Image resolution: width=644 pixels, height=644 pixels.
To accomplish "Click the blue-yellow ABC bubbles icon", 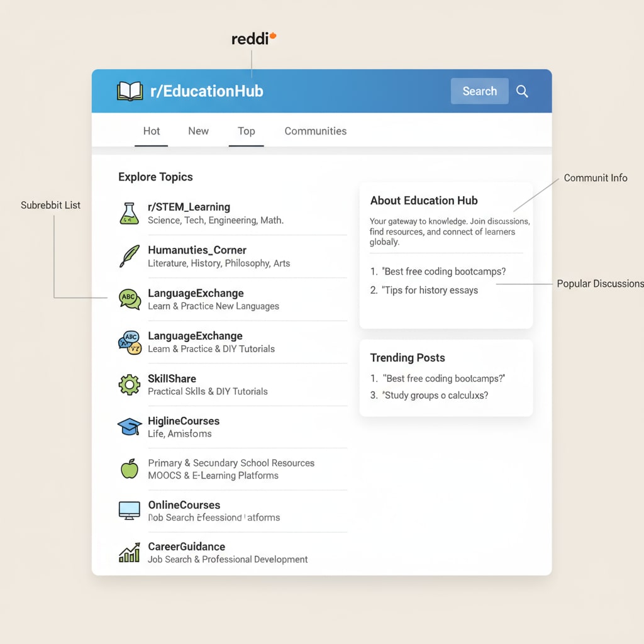I will (130, 342).
